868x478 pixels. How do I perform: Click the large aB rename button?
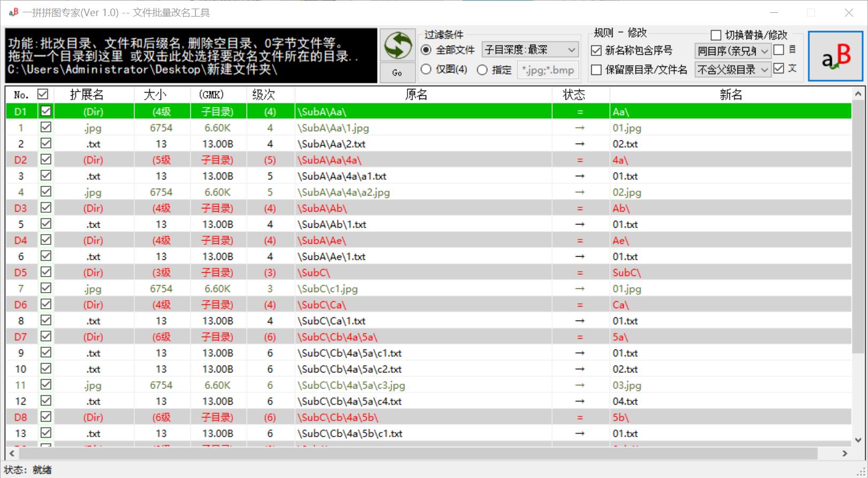(x=835, y=56)
